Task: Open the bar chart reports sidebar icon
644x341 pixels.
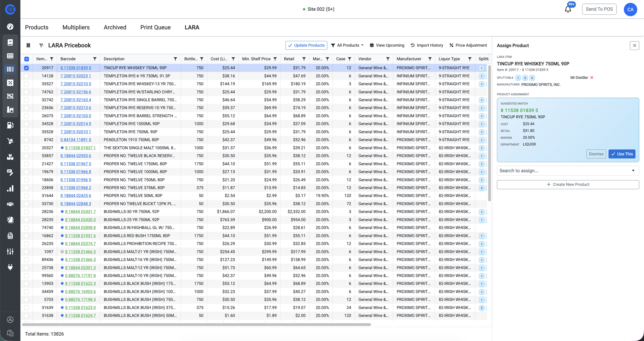Action: [10, 188]
